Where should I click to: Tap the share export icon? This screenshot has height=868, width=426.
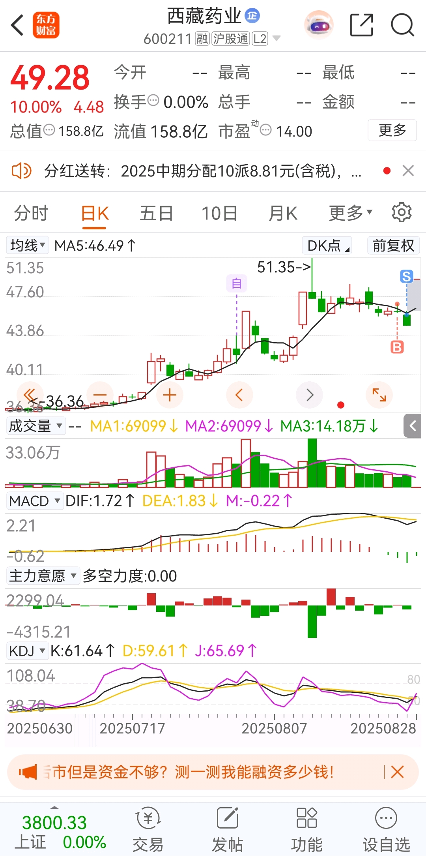click(361, 25)
